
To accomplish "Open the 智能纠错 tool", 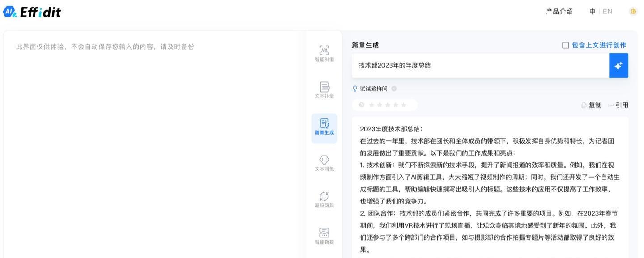I will coord(324,53).
